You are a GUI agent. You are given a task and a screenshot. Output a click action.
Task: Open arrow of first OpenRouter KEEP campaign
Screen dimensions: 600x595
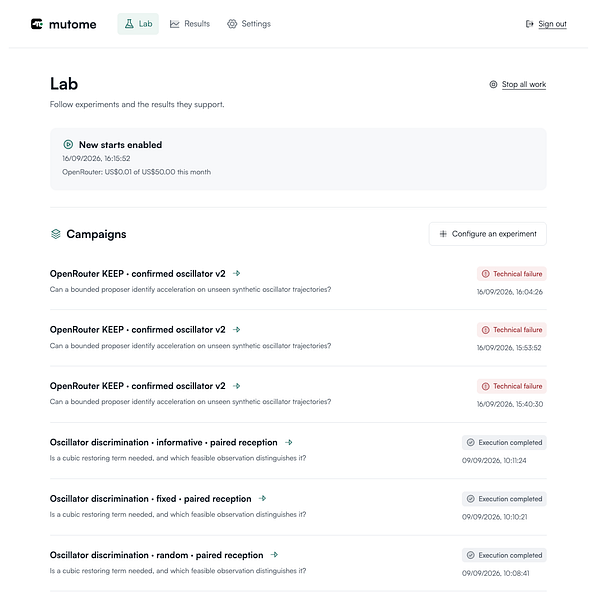[236, 273]
